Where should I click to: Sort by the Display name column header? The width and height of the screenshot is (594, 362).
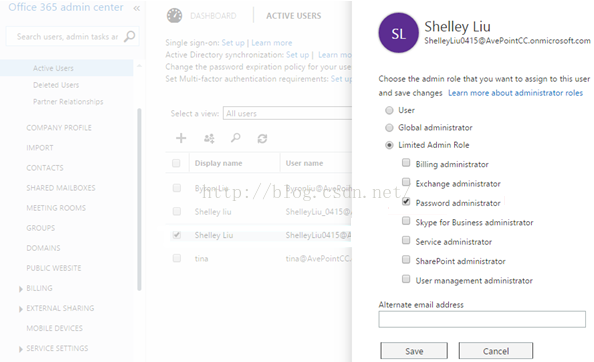[218, 163]
